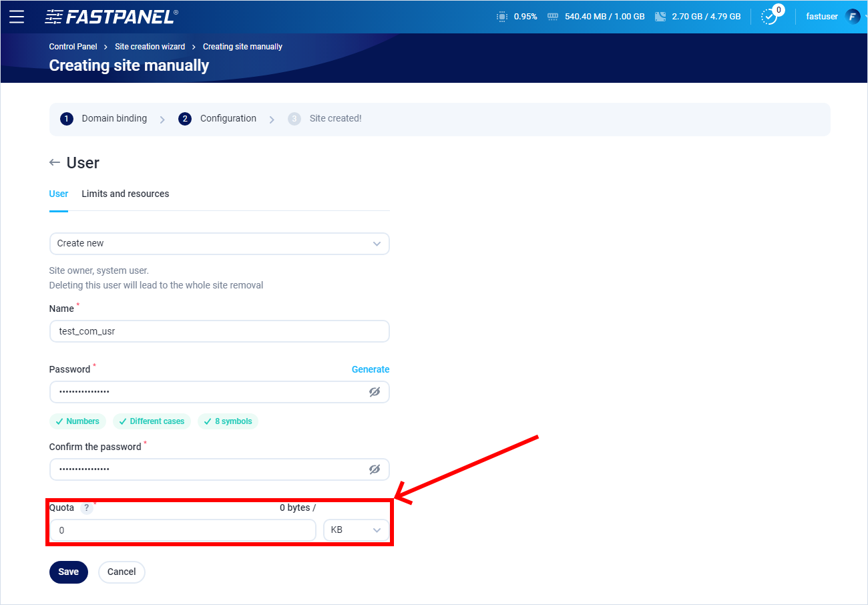Go to Control Panel breadcrumb
The image size is (868, 605).
coord(73,47)
